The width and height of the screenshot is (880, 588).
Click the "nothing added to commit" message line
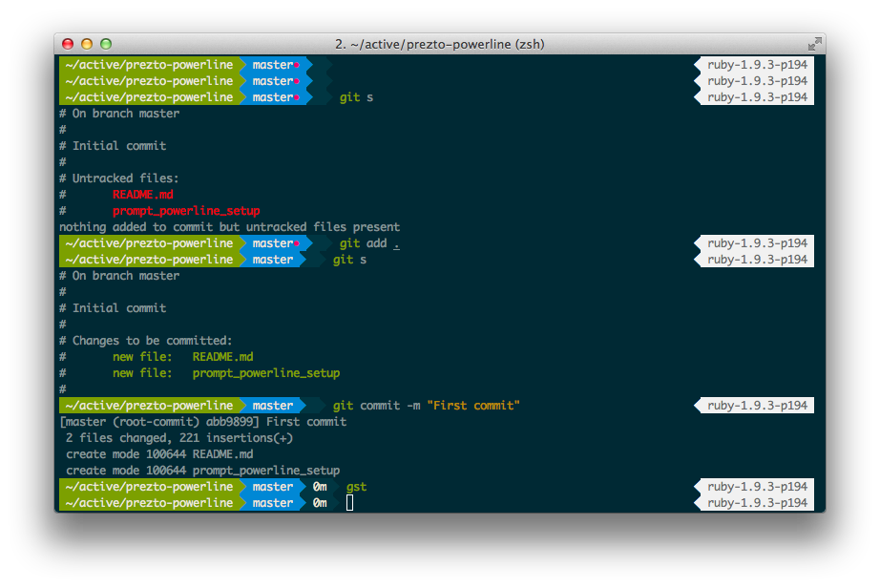[x=229, y=227]
